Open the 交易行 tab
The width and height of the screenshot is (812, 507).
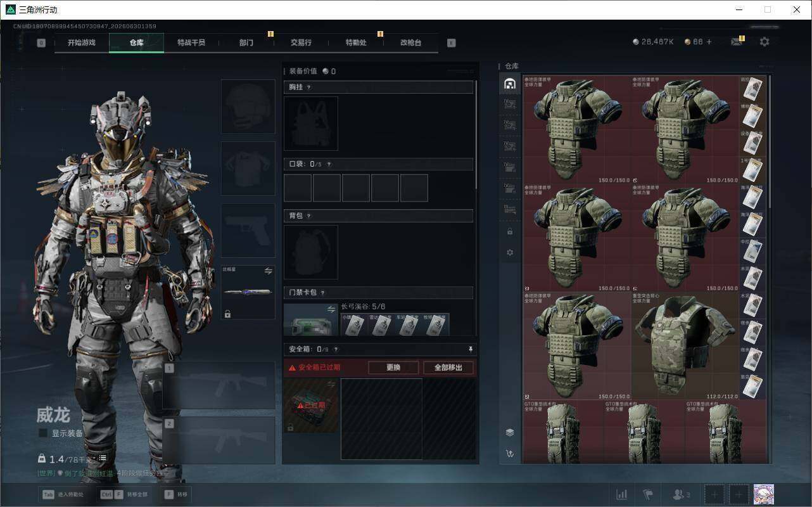tap(301, 43)
